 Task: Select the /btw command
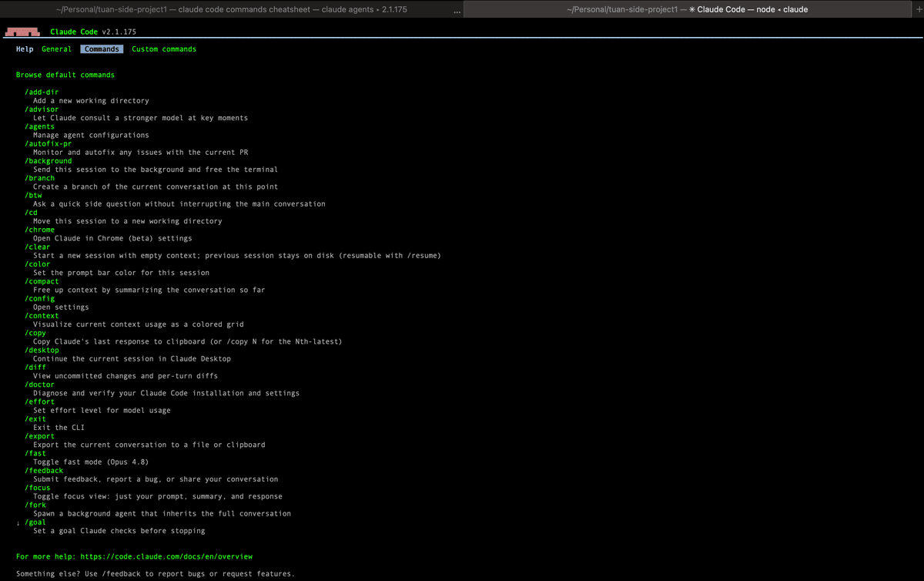point(33,195)
